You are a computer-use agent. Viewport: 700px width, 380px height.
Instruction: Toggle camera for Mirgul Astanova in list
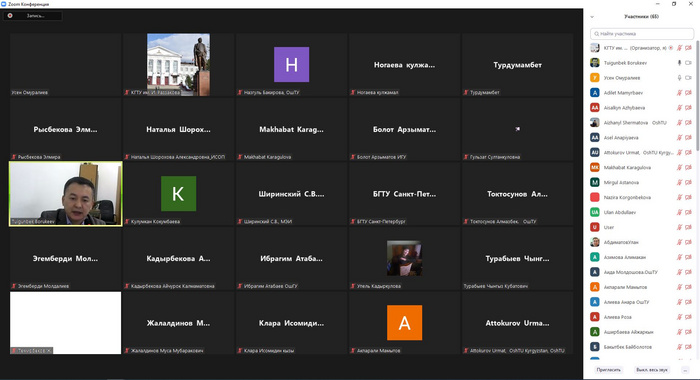(688, 182)
